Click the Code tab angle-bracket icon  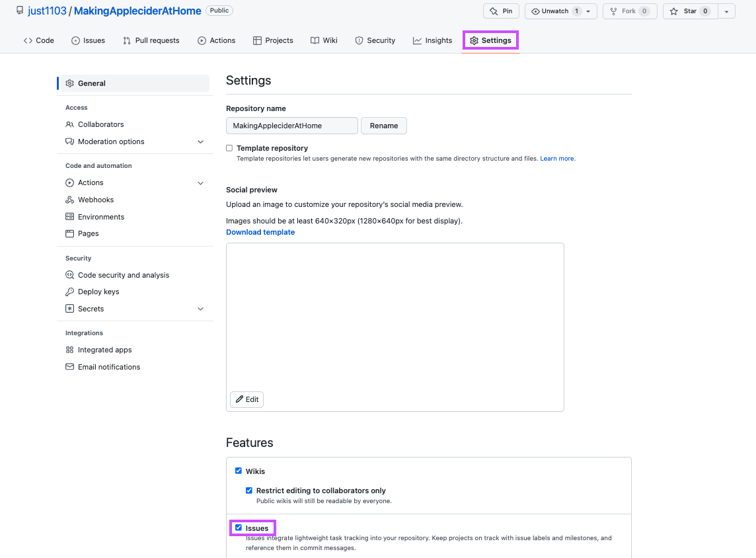pyautogui.click(x=28, y=40)
